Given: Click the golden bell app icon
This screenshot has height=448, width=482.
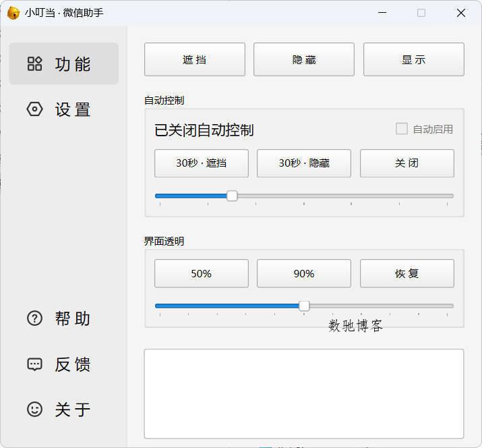Looking at the screenshot, I should [13, 13].
